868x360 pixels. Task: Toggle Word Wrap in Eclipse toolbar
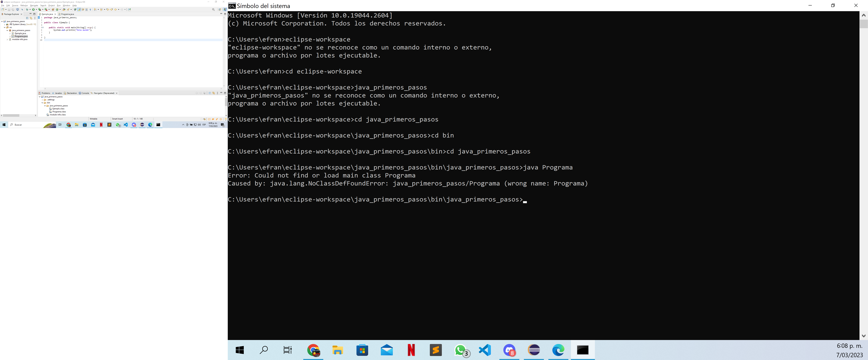(83, 9)
